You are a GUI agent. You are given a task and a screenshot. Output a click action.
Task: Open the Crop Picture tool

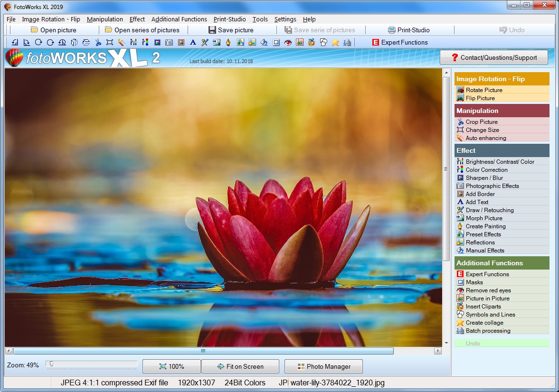tap(482, 121)
